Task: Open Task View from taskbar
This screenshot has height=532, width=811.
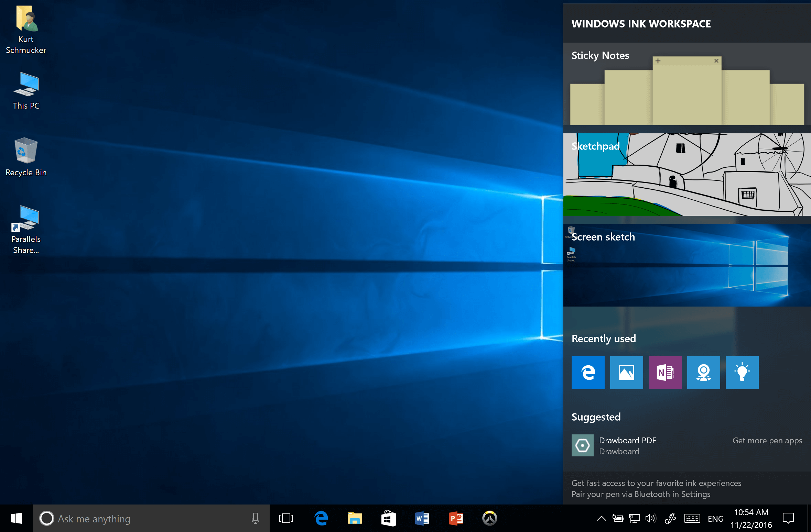Action: pyautogui.click(x=286, y=518)
